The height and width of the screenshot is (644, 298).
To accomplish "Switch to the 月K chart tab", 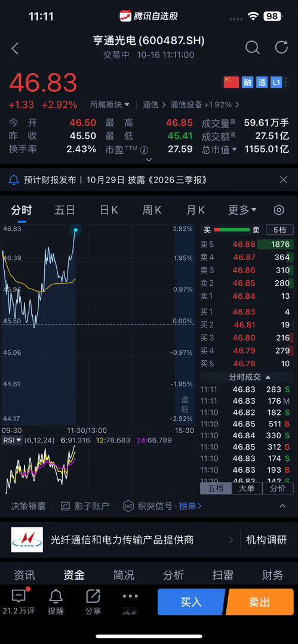I will point(195,210).
